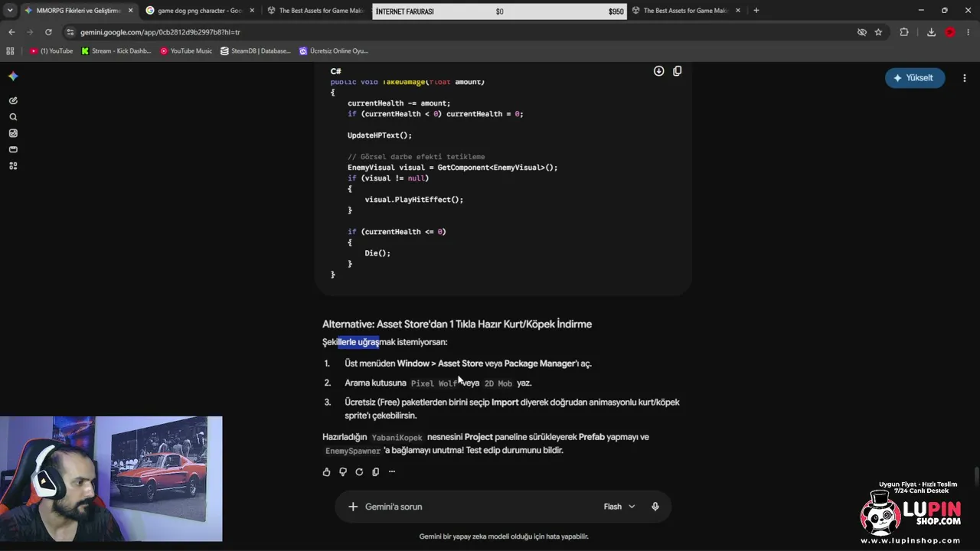The width and height of the screenshot is (980, 551).
Task: Reload the Gemini page
Action: [48, 32]
